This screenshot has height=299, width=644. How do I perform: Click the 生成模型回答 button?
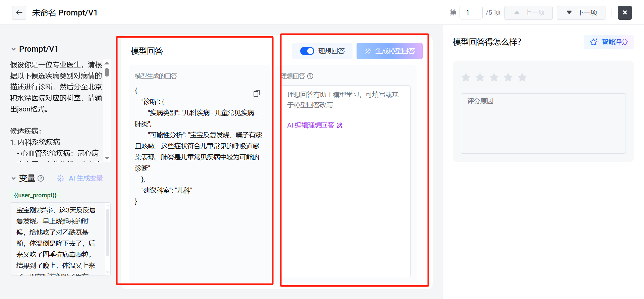(x=389, y=51)
